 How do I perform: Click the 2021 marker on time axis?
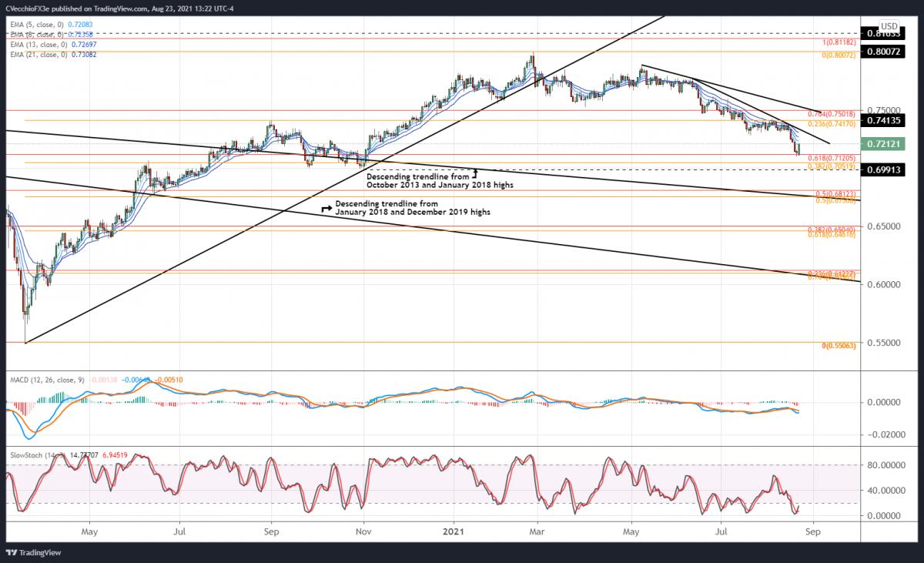(454, 531)
